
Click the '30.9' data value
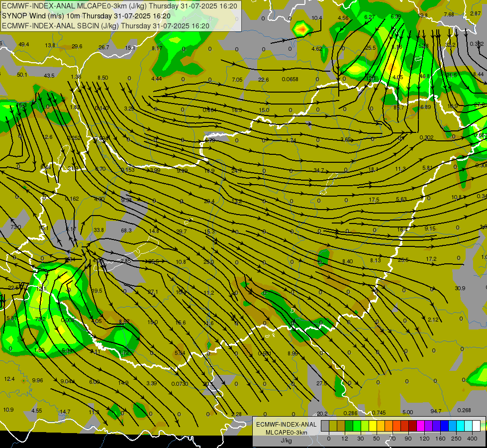[460, 288]
